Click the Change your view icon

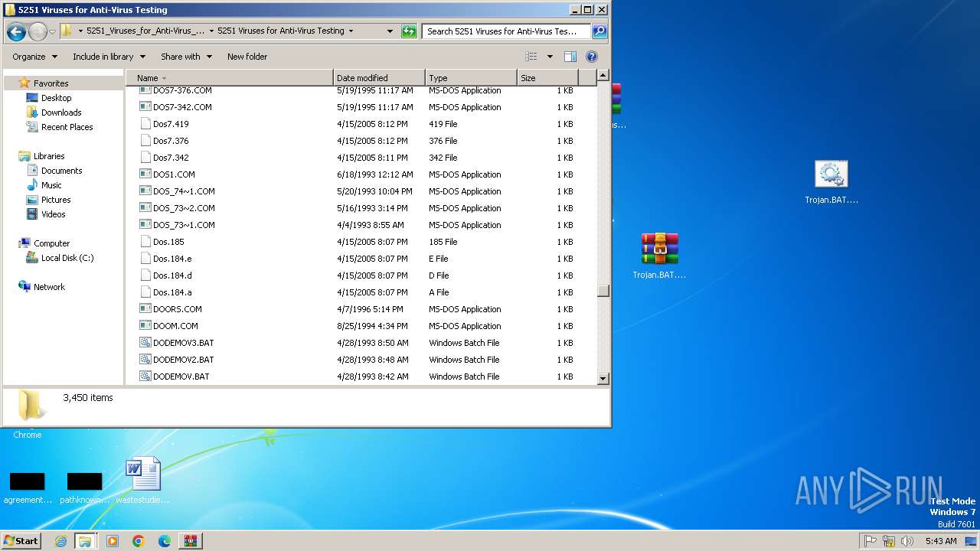531,57
